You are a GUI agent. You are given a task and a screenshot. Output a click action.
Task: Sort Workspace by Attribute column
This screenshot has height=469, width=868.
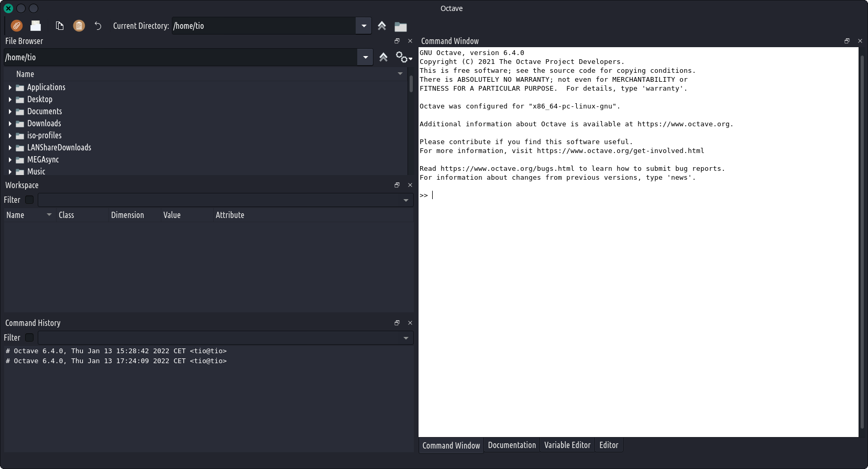(313, 215)
